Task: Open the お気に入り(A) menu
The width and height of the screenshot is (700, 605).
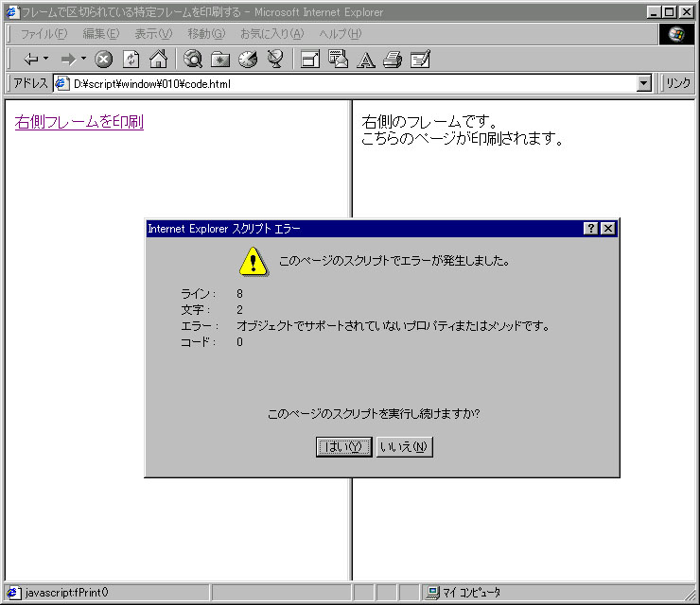Action: (x=272, y=34)
